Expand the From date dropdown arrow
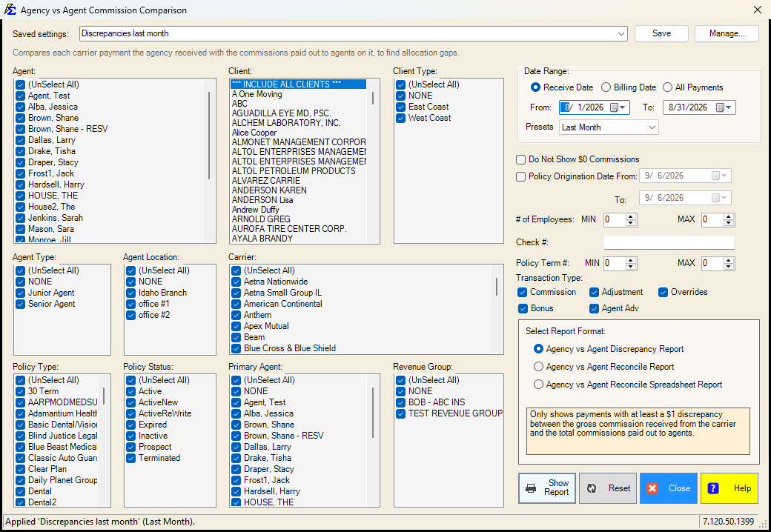 pyautogui.click(x=623, y=107)
